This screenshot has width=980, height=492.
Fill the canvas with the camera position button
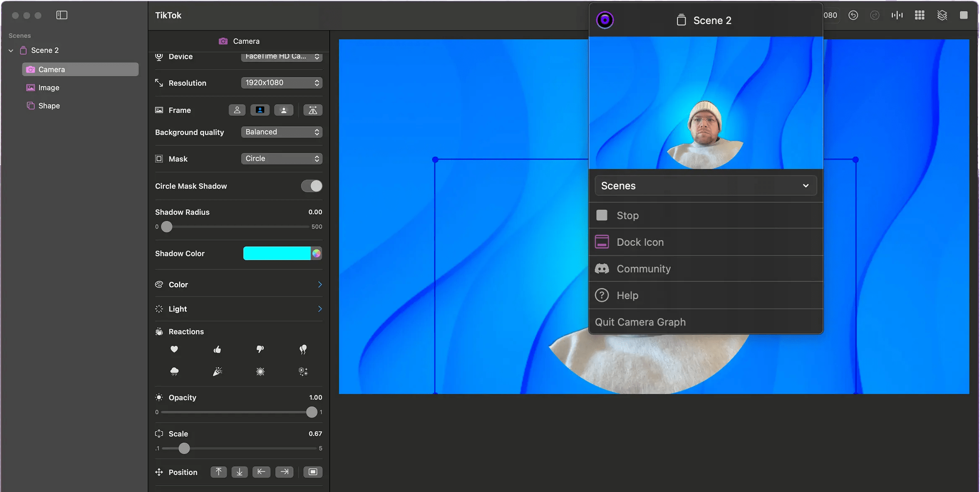click(x=313, y=472)
